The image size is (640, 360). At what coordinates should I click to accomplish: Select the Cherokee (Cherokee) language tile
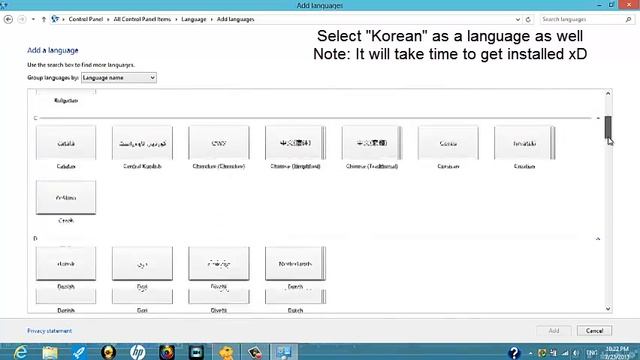tap(219, 147)
